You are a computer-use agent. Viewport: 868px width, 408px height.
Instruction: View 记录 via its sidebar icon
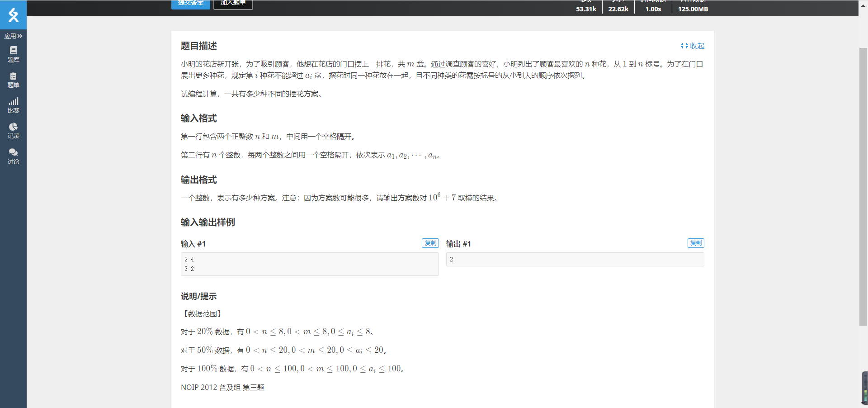13,131
